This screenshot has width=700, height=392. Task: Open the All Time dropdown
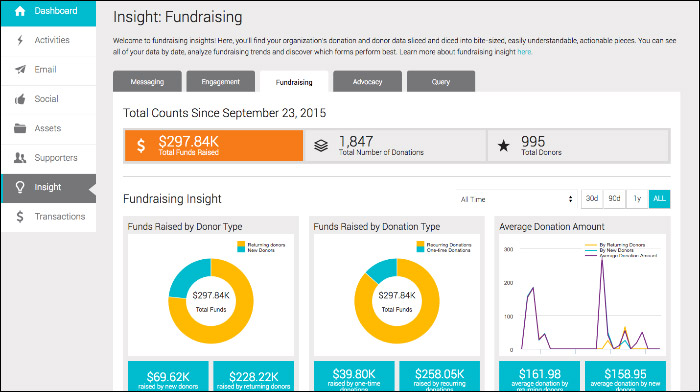coord(517,199)
